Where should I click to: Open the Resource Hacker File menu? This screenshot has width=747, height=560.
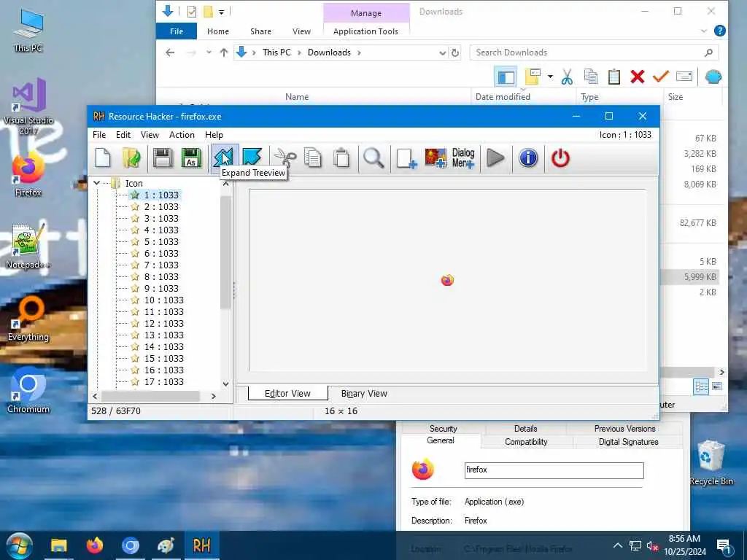pyautogui.click(x=99, y=135)
